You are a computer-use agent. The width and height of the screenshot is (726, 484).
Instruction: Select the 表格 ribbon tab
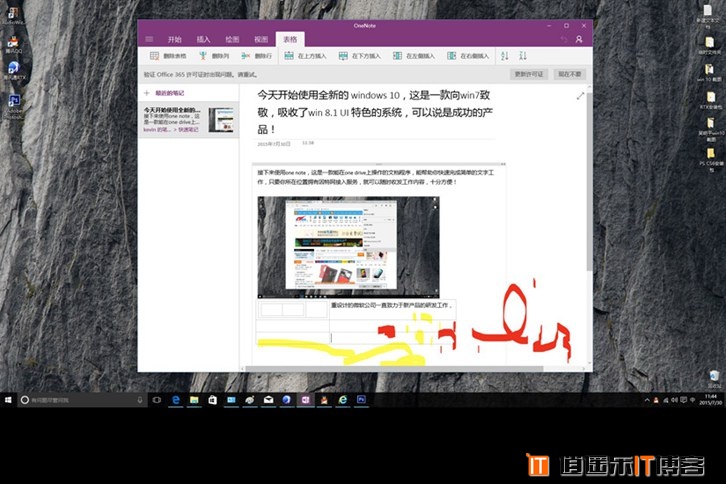pyautogui.click(x=290, y=39)
